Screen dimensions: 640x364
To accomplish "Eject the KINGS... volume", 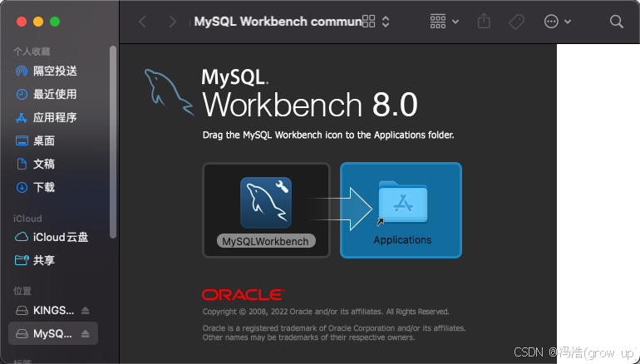I will click(x=86, y=311).
